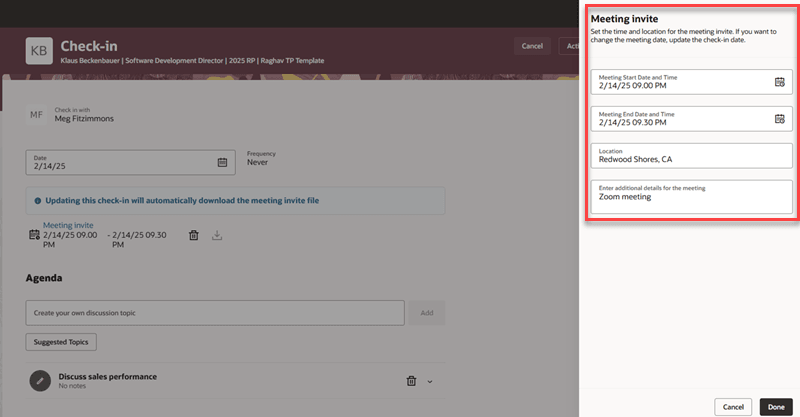Click the KB avatar badge
The image size is (800, 417).
point(39,51)
